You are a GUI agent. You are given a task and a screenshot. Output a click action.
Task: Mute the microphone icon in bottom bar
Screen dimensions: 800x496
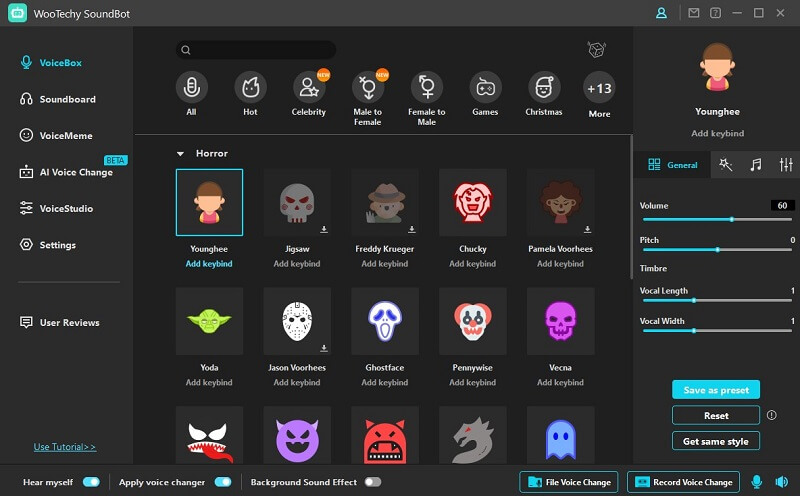pos(757,482)
